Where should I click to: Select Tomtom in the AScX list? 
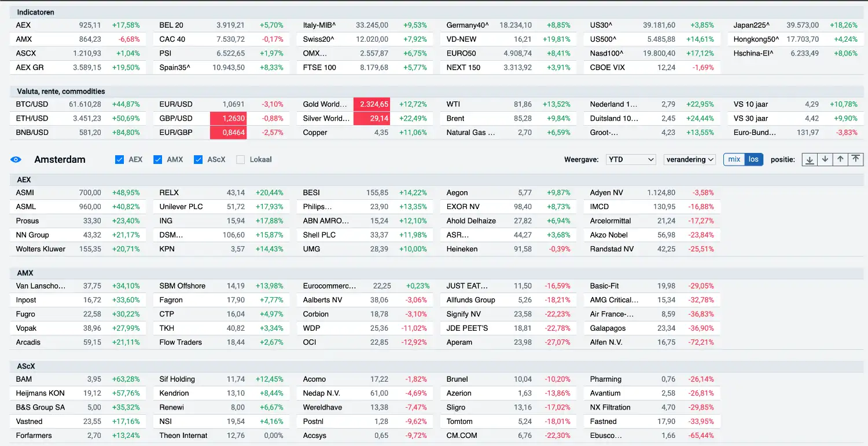tap(459, 422)
